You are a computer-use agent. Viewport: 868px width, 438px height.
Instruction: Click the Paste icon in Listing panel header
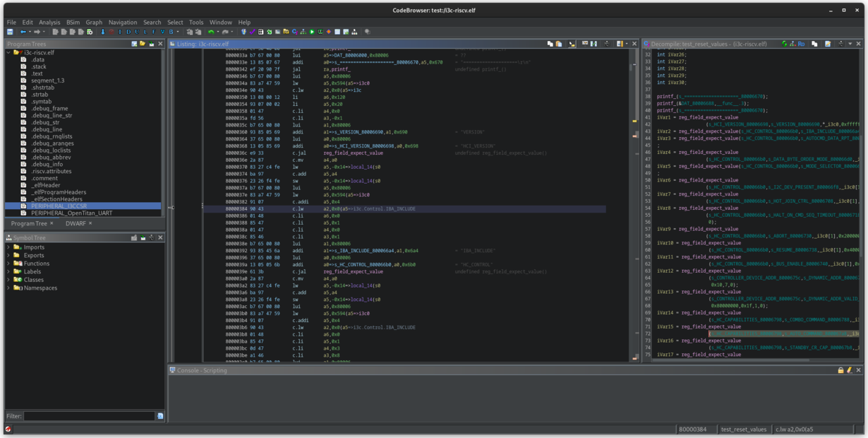(558, 44)
